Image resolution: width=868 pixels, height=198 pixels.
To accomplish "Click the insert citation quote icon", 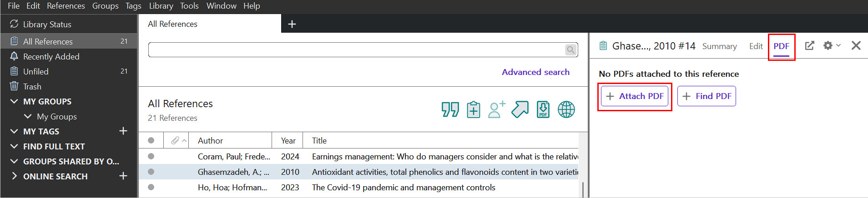I will pyautogui.click(x=450, y=109).
